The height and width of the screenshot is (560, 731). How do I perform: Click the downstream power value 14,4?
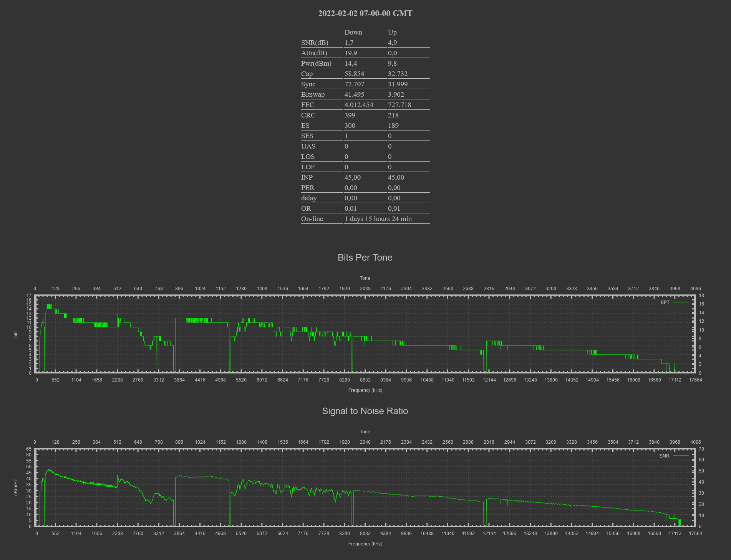click(x=351, y=63)
